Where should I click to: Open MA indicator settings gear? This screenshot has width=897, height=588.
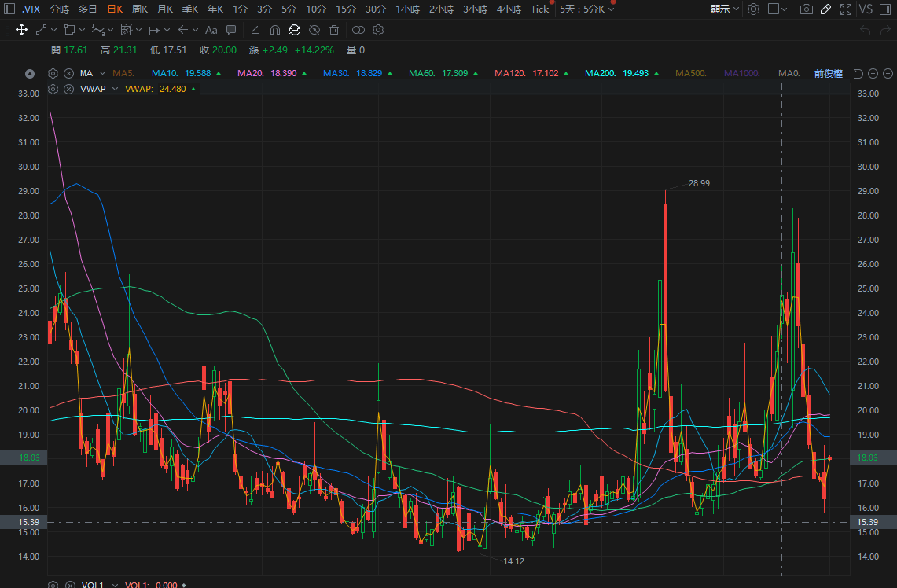pos(53,73)
